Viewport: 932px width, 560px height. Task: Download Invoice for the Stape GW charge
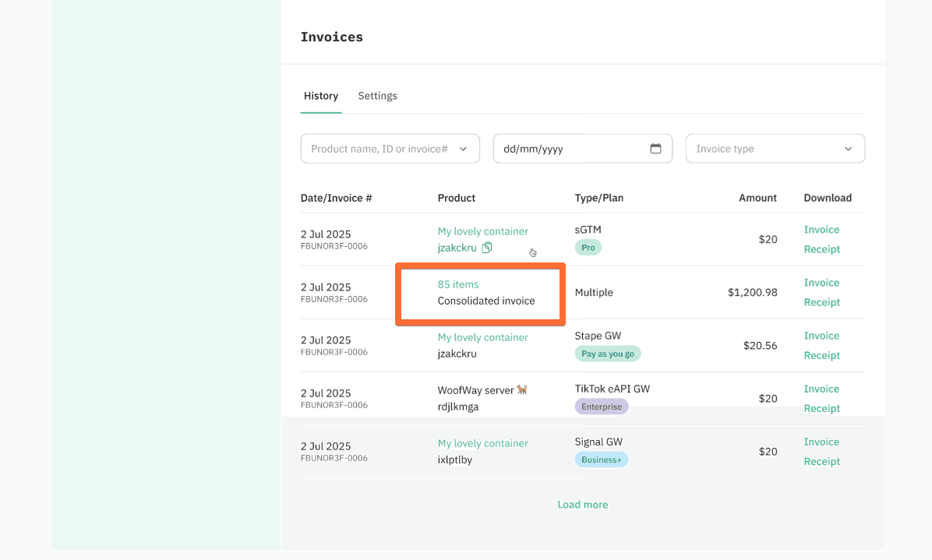pos(821,335)
